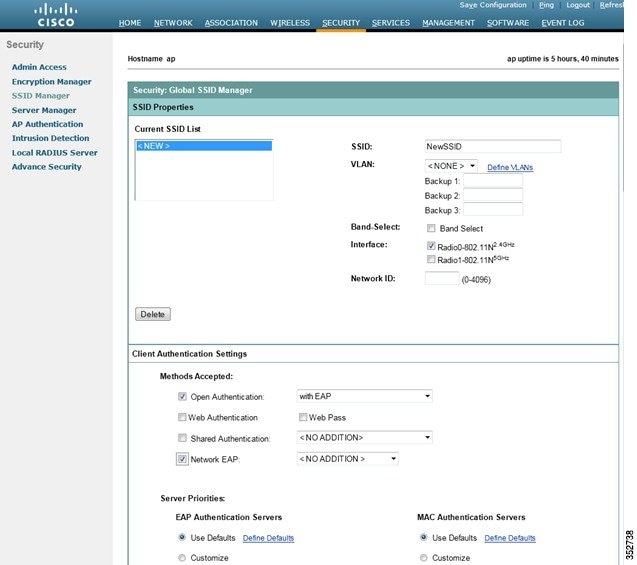
Task: Click the Ping link
Action: [546, 5]
